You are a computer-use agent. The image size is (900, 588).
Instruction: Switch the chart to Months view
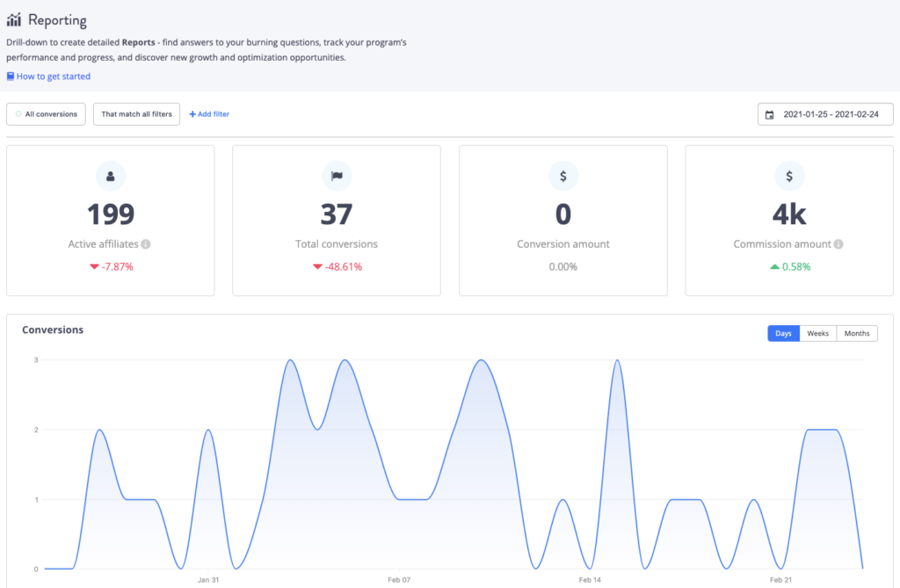click(856, 333)
